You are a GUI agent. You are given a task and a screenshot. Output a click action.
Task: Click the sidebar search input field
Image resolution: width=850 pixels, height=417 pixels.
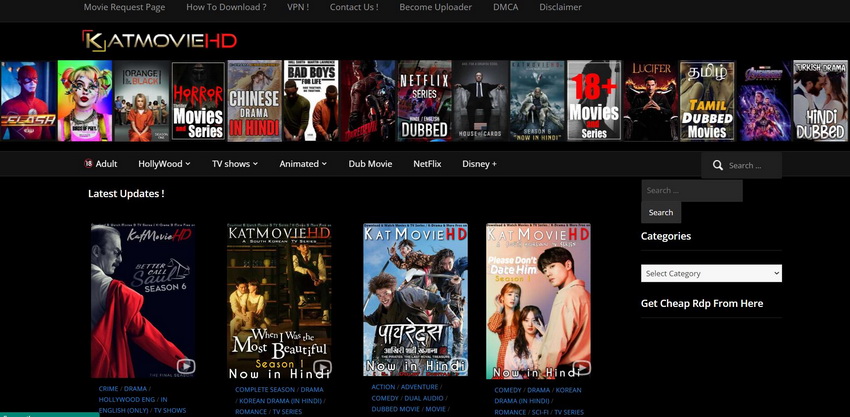coord(691,191)
